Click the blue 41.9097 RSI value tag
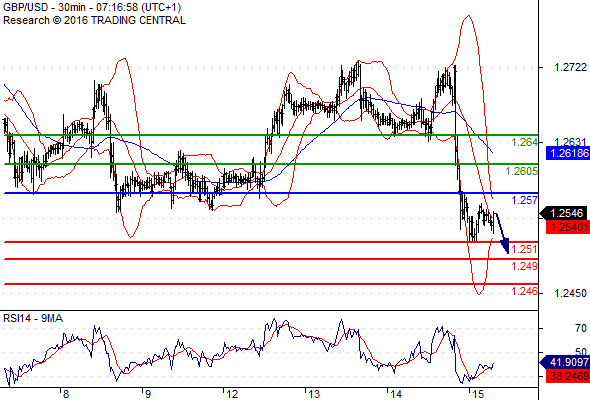The width and height of the screenshot is (590, 400). point(565,362)
